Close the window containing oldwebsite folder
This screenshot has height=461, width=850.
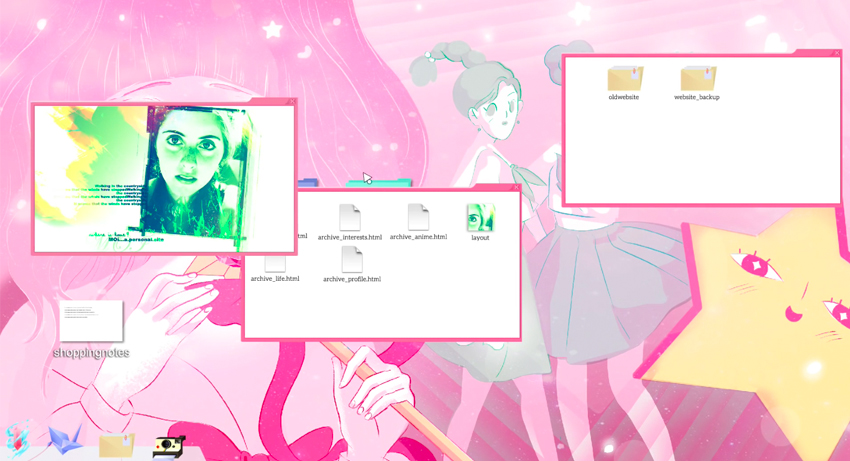(x=837, y=52)
